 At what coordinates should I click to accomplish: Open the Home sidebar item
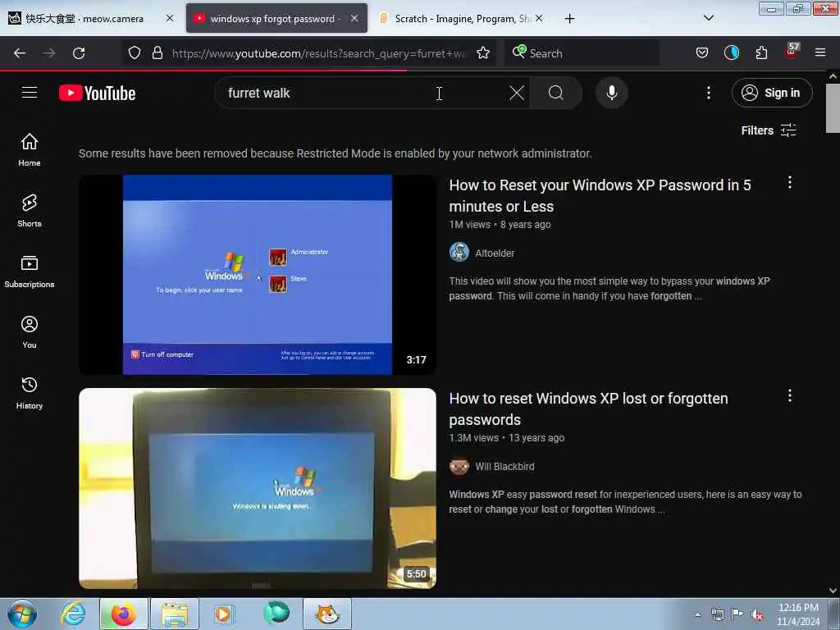pyautogui.click(x=30, y=150)
